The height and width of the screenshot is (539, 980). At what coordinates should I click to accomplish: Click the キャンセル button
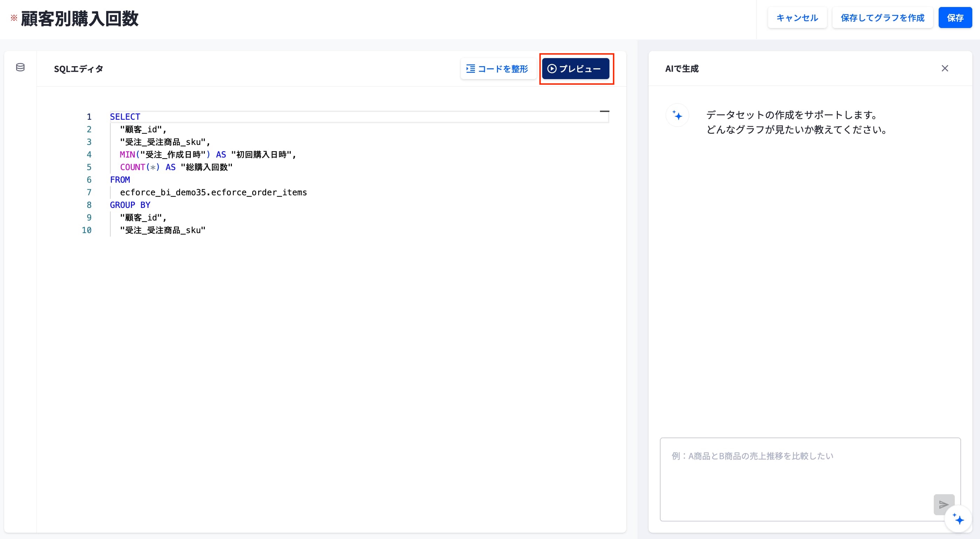797,18
